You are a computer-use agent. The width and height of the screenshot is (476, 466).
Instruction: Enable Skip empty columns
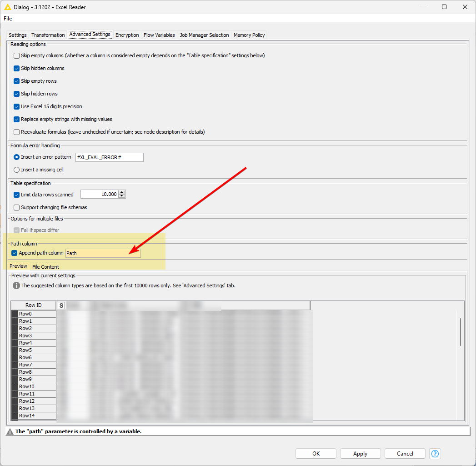[x=16, y=55]
